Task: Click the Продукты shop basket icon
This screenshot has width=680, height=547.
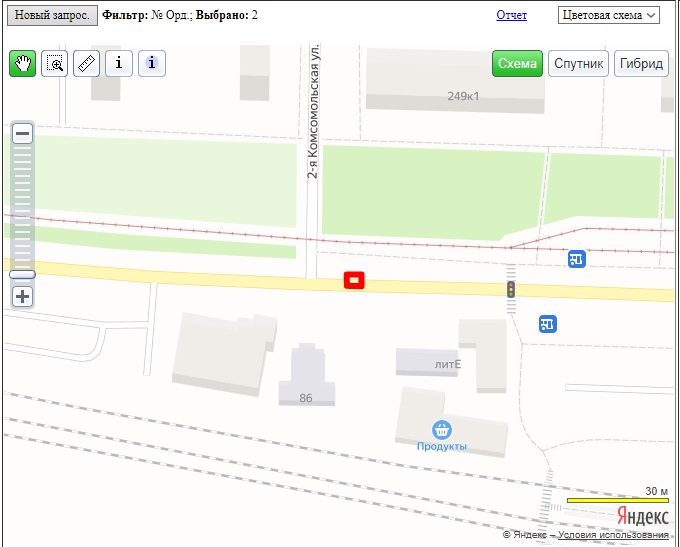Action: [x=442, y=430]
